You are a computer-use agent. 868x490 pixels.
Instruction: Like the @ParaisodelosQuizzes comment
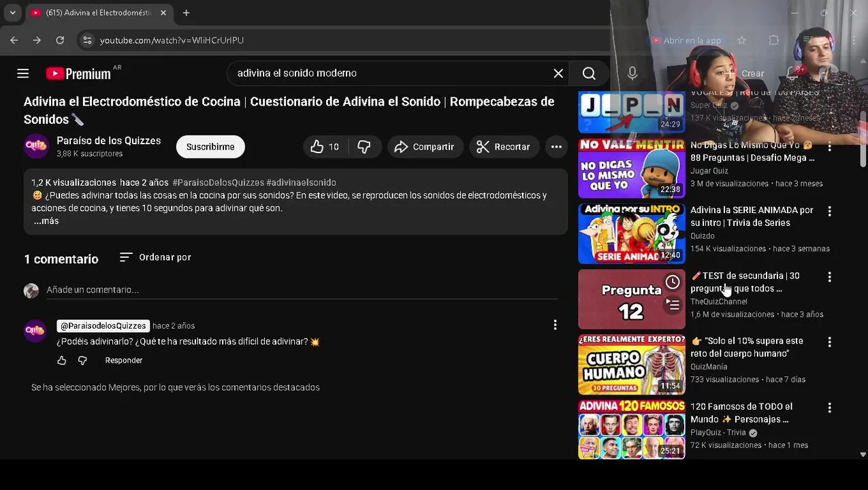[x=62, y=361]
